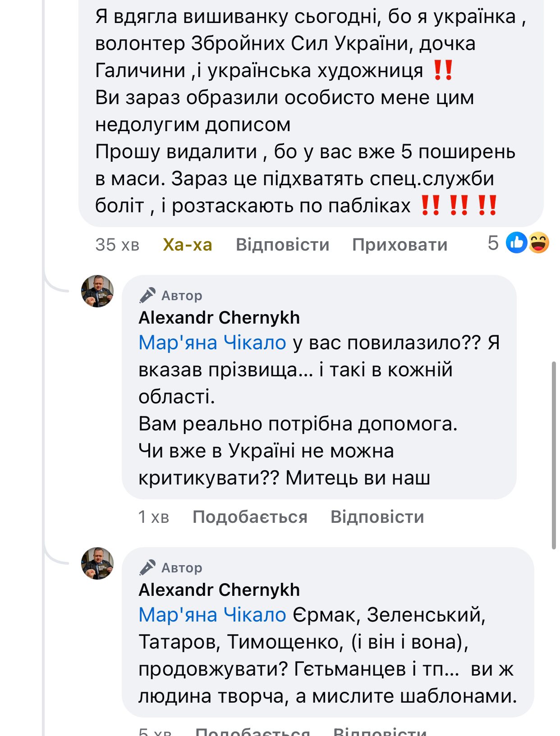Open Мар'яна Чікало mention in first reply

pos(212,343)
